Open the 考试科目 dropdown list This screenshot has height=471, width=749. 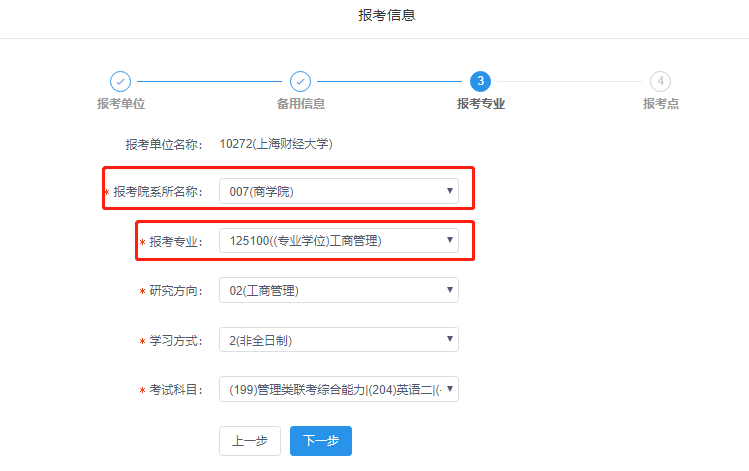pos(338,389)
